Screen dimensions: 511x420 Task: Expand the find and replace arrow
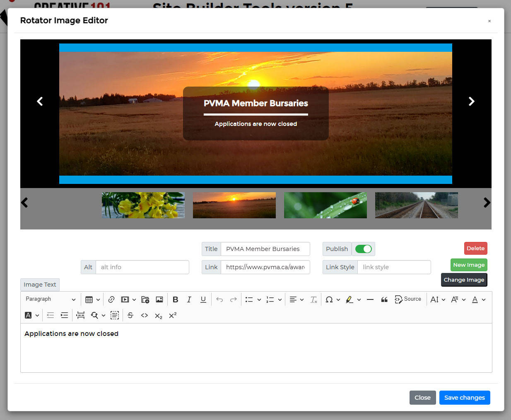104,315
